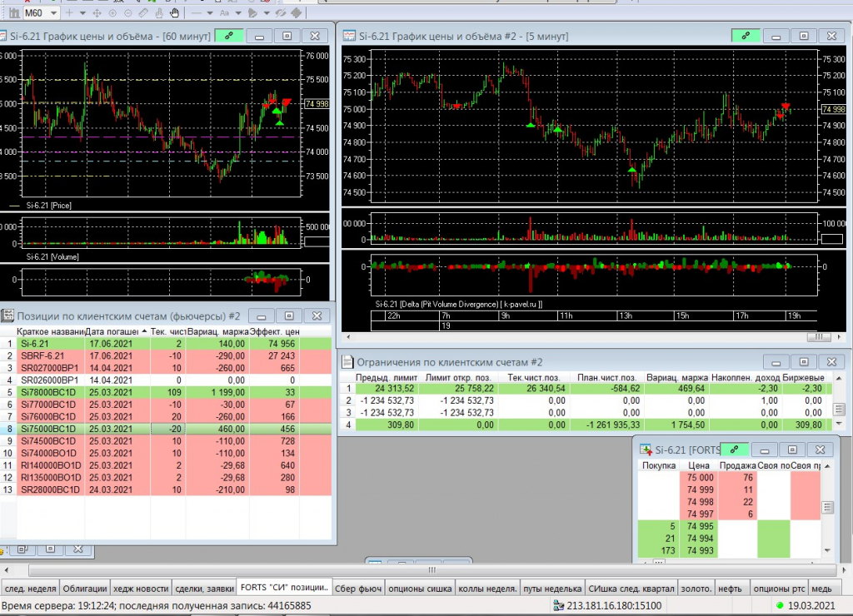The width and height of the screenshot is (853, 616).
Task: Switch to the опционы ртс tab
Action: (779, 589)
